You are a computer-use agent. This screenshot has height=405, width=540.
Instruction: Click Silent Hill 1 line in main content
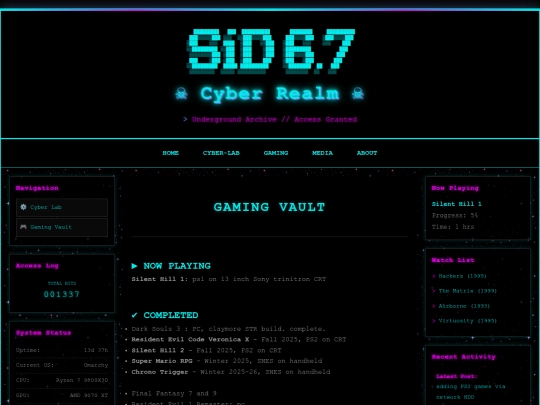229,279
